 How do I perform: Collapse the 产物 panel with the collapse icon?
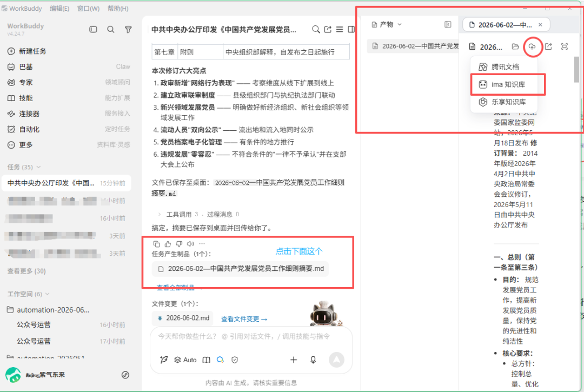pyautogui.click(x=448, y=24)
